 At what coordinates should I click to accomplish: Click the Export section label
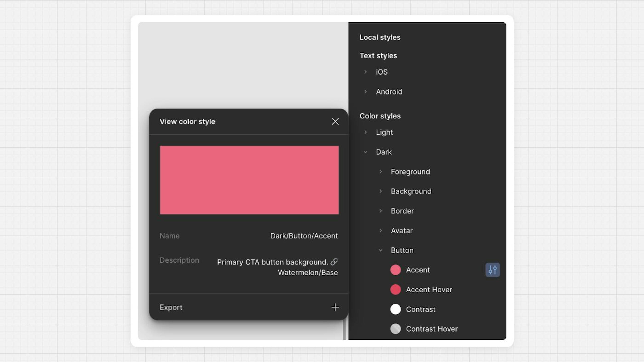coord(171,307)
